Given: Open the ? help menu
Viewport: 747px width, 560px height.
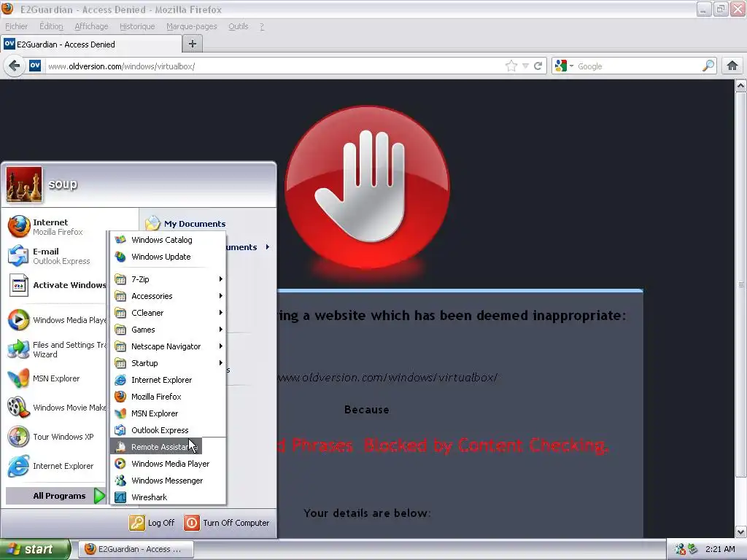Looking at the screenshot, I should click(262, 26).
